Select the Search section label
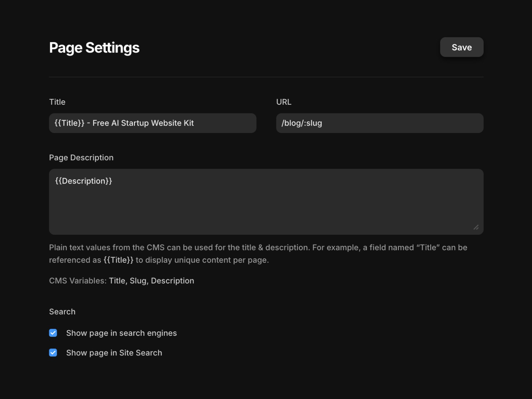This screenshot has height=399, width=532. tap(62, 312)
